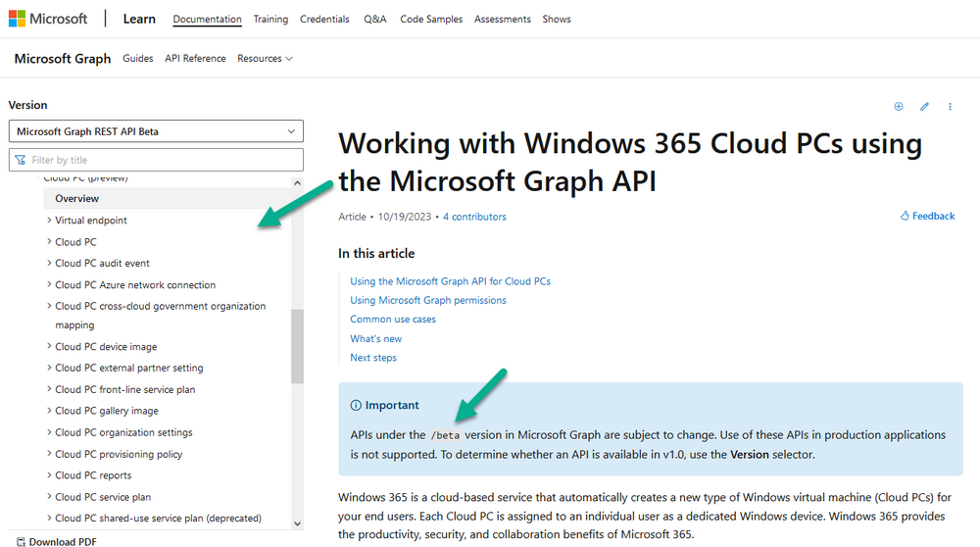Expand the Virtual endpoint tree node
Screen dimensions: 980x547
coord(49,220)
